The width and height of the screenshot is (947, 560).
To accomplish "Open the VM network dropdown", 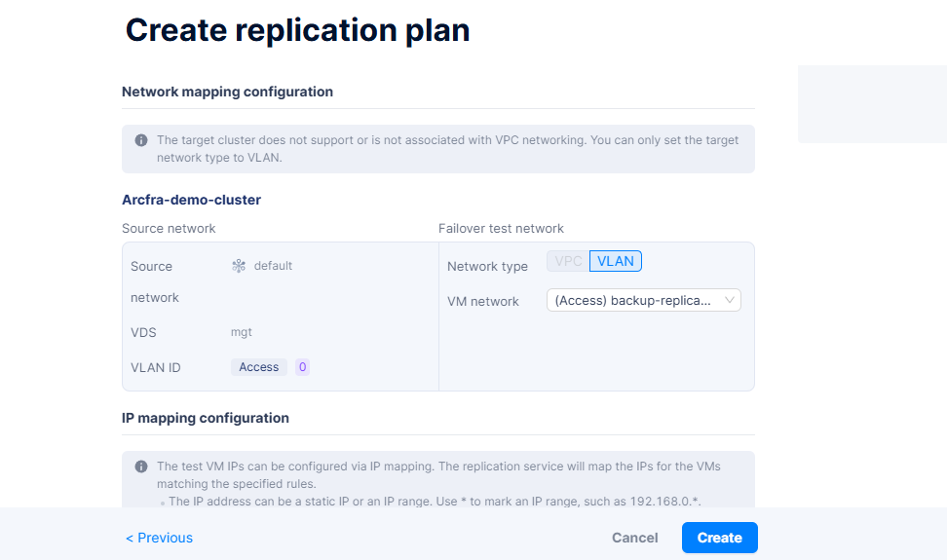I will click(643, 301).
